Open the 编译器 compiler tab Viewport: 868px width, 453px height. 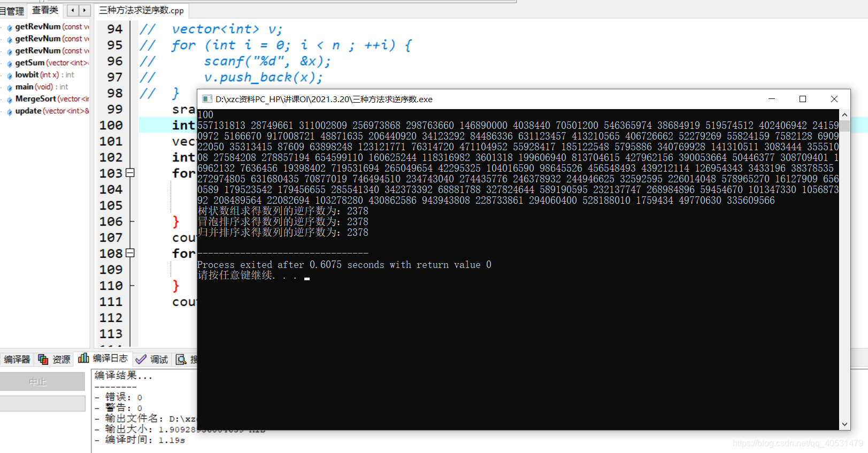pyautogui.click(x=17, y=359)
